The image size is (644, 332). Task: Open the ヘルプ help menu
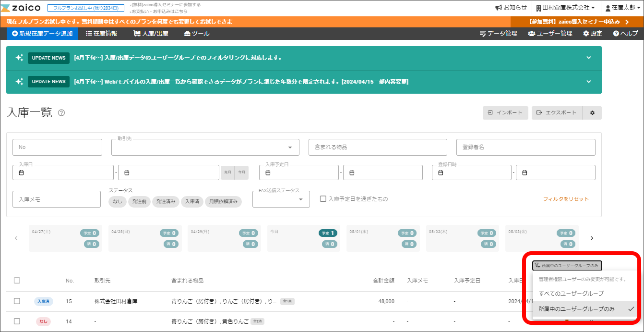[625, 34]
